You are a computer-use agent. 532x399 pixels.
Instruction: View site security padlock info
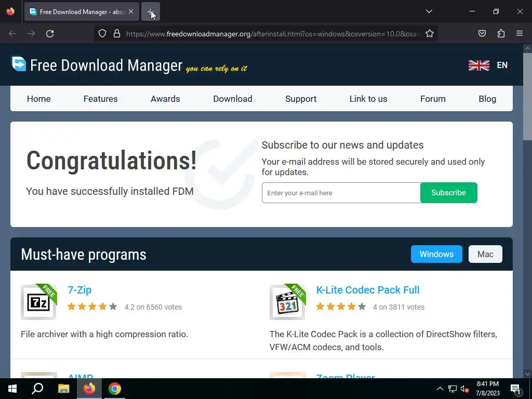tap(117, 34)
